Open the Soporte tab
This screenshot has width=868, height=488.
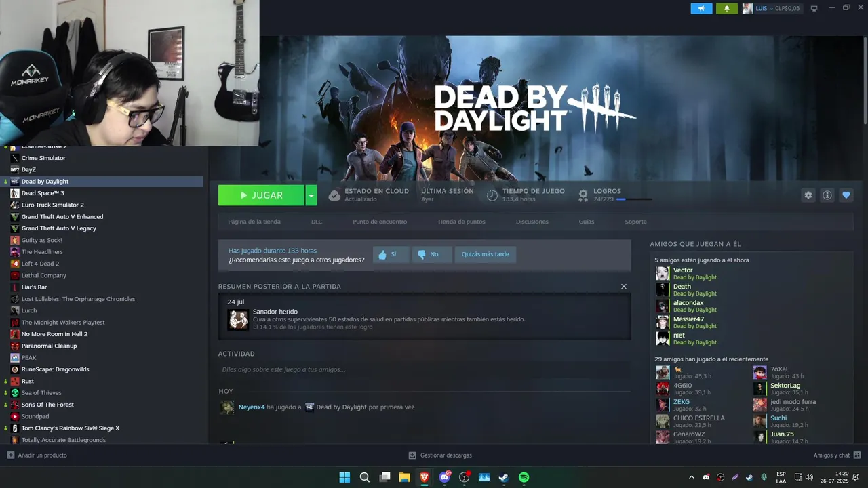coord(635,222)
